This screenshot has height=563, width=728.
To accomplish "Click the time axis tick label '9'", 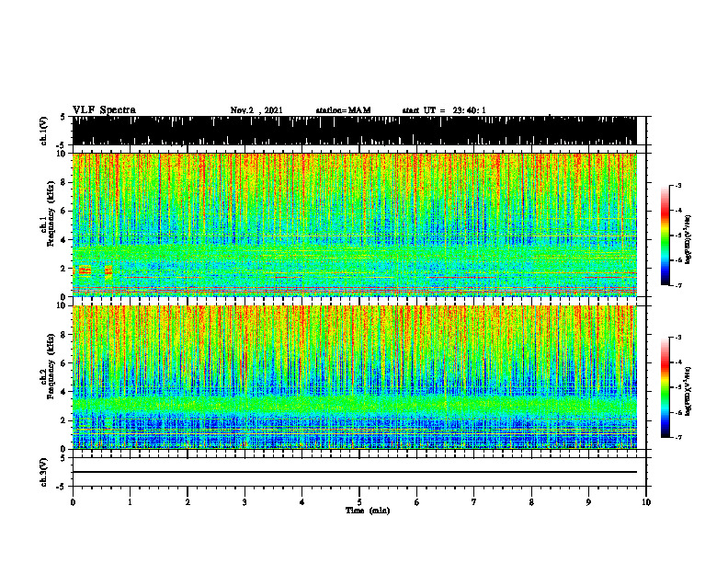I will click(x=588, y=502).
